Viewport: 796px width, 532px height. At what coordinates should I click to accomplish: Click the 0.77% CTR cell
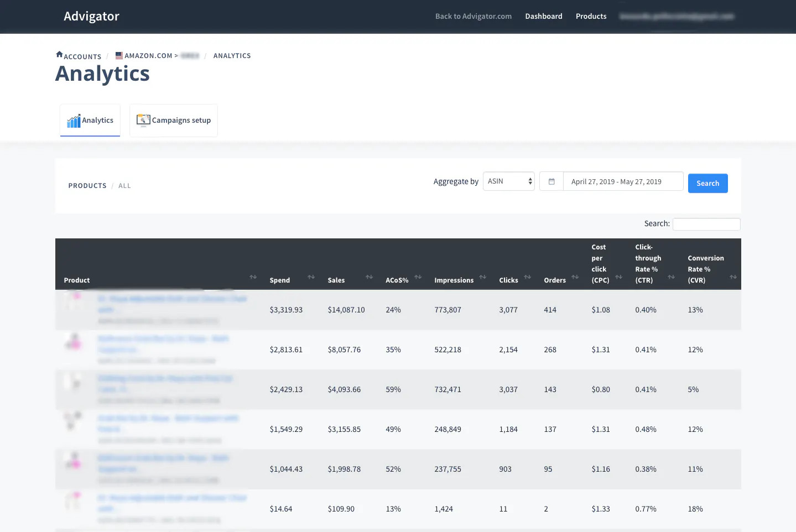(x=646, y=509)
